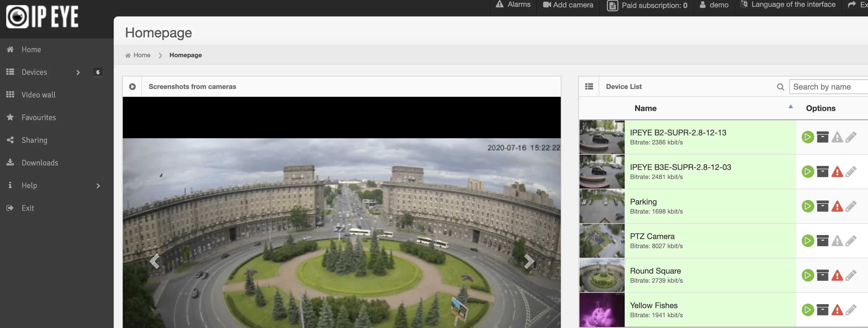Open alarms for Round Square
This screenshot has height=328, width=868.
tap(837, 276)
